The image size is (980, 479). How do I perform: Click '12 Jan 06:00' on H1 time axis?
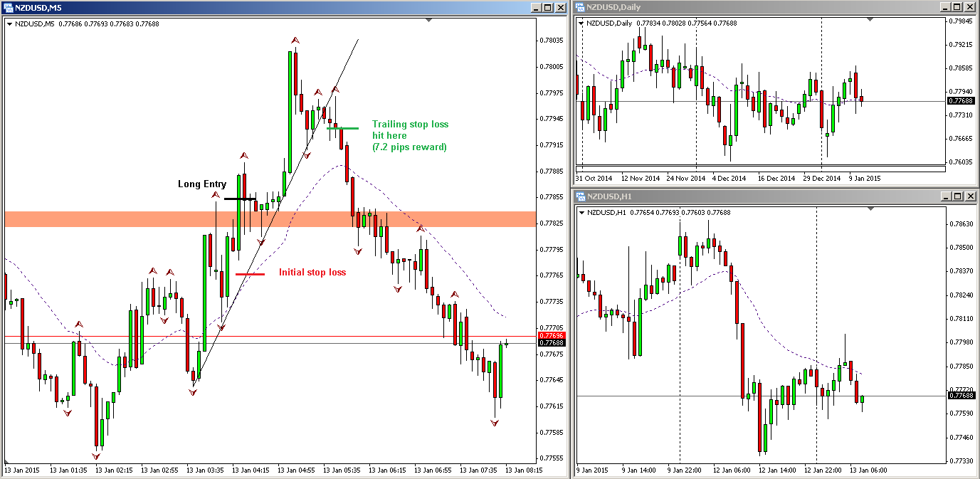point(732,470)
